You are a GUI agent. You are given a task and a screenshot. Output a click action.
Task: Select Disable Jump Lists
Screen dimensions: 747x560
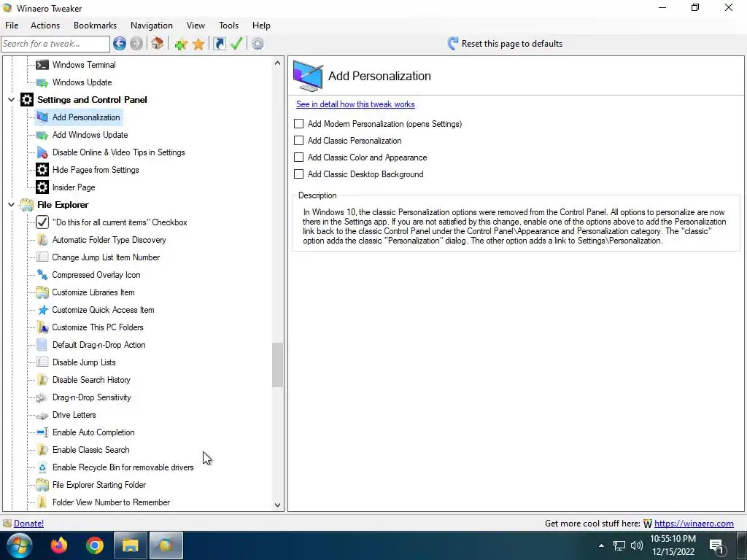point(84,362)
